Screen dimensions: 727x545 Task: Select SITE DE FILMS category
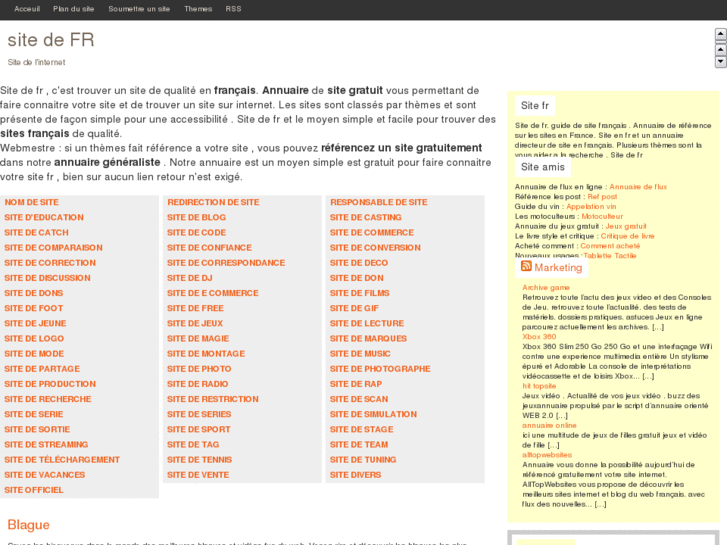click(x=359, y=293)
